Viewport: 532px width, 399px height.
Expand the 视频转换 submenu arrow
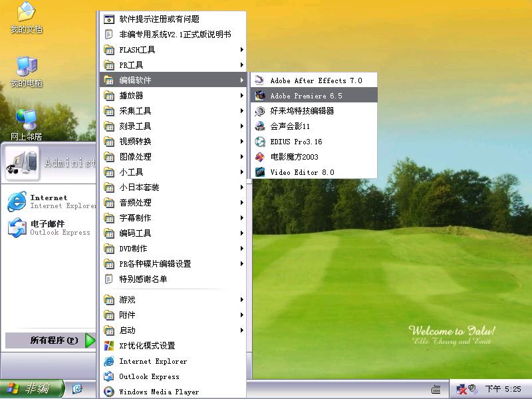(x=241, y=141)
